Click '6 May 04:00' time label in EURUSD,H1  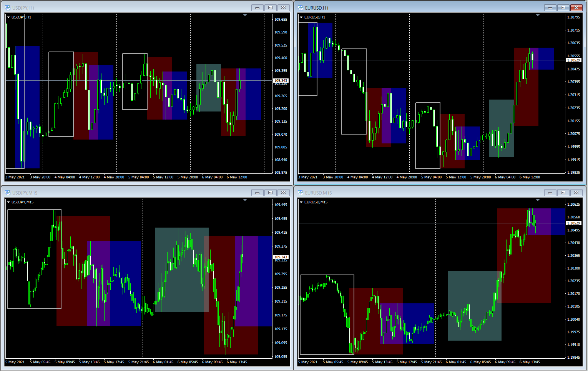pos(505,177)
